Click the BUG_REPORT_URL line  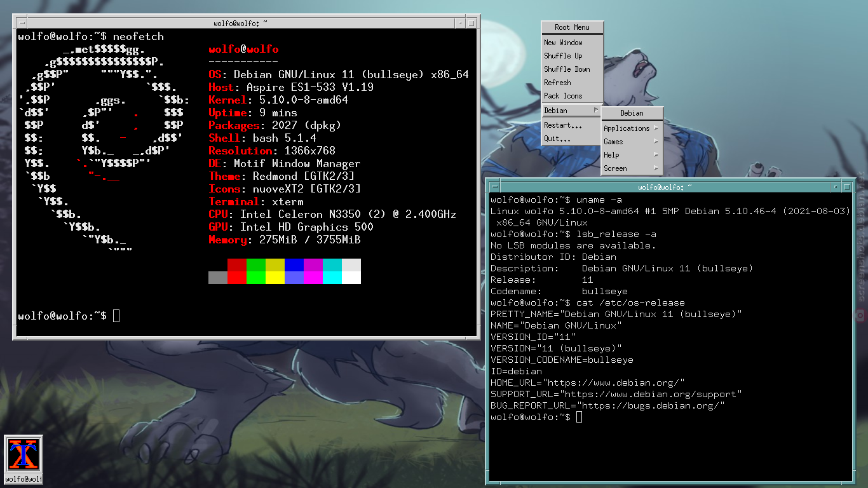pyautogui.click(x=607, y=405)
